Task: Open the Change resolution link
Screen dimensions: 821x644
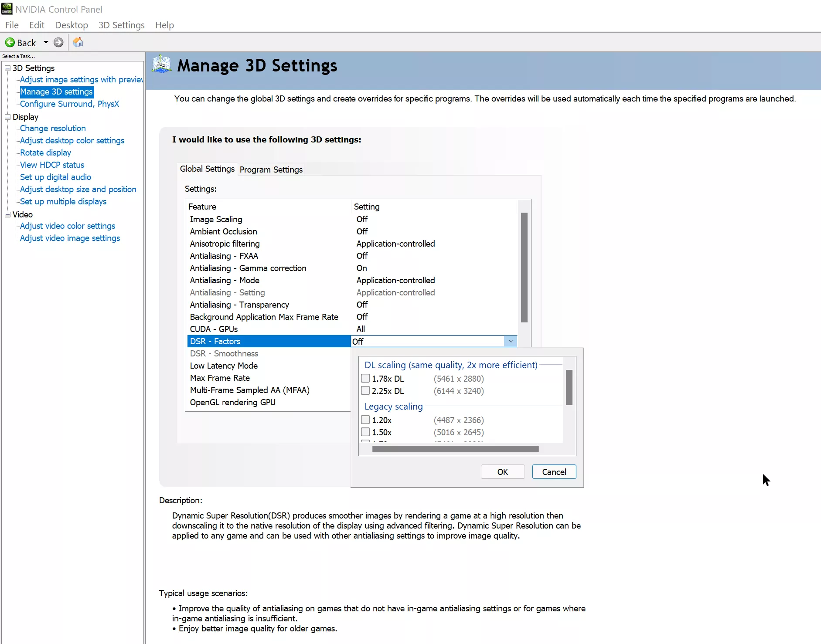Action: 53,128
